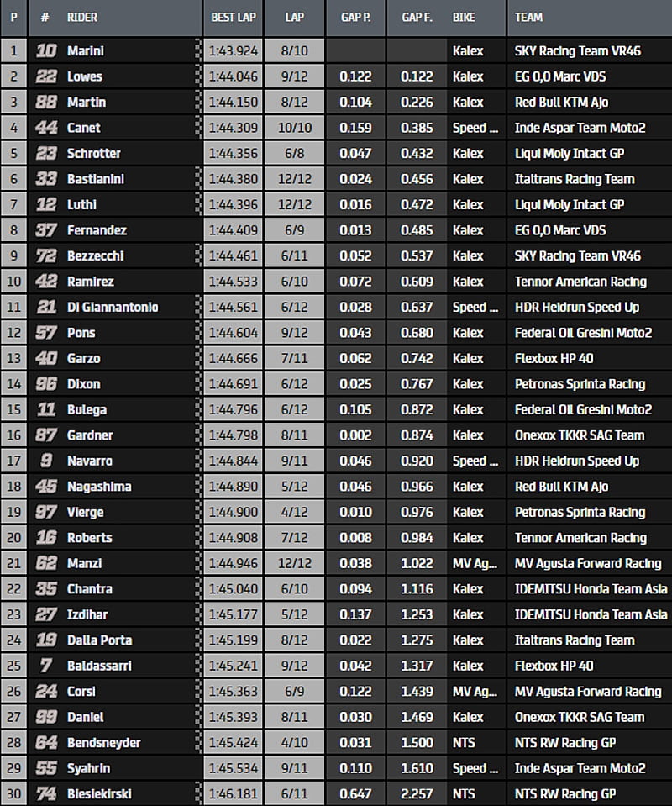Viewport: 672px width, 806px height.
Task: Click Marini's number 10 badge
Action: 47,51
